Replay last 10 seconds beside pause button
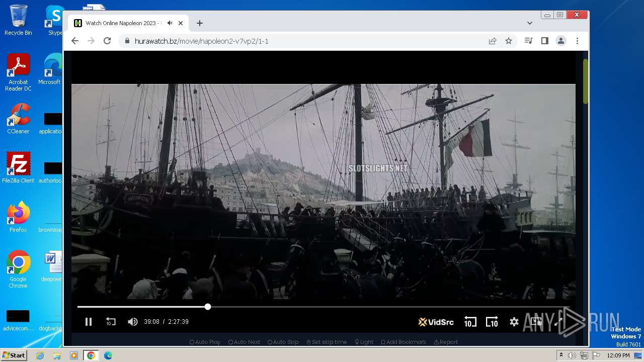 pos(111,322)
